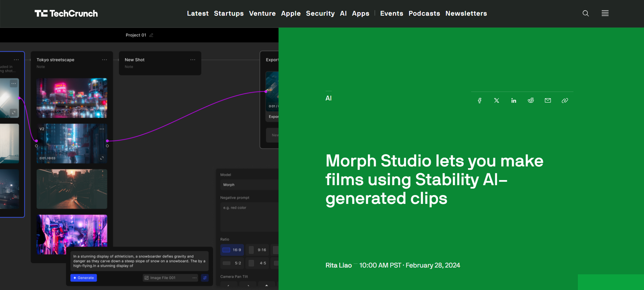The image size is (644, 290).
Task: Select the 16:9 ratio option
Action: tap(232, 250)
